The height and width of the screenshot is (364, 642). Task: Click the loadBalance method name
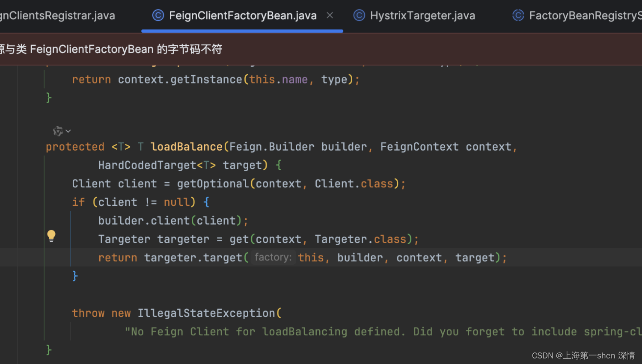(x=187, y=147)
